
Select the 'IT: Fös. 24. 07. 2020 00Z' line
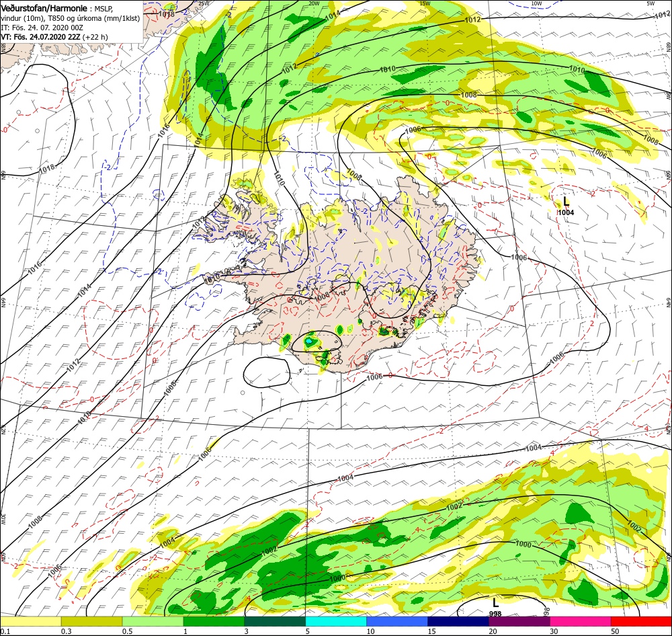point(42,28)
